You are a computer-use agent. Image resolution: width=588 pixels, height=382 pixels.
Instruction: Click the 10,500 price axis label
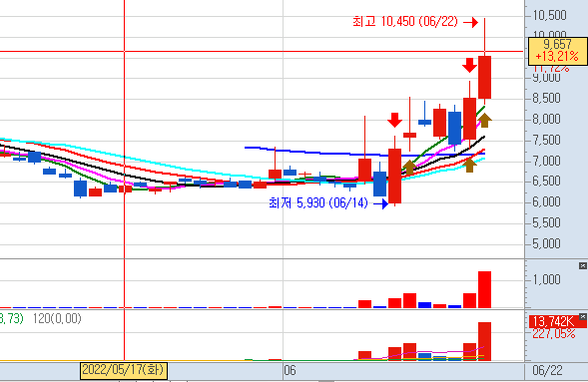[550, 15]
